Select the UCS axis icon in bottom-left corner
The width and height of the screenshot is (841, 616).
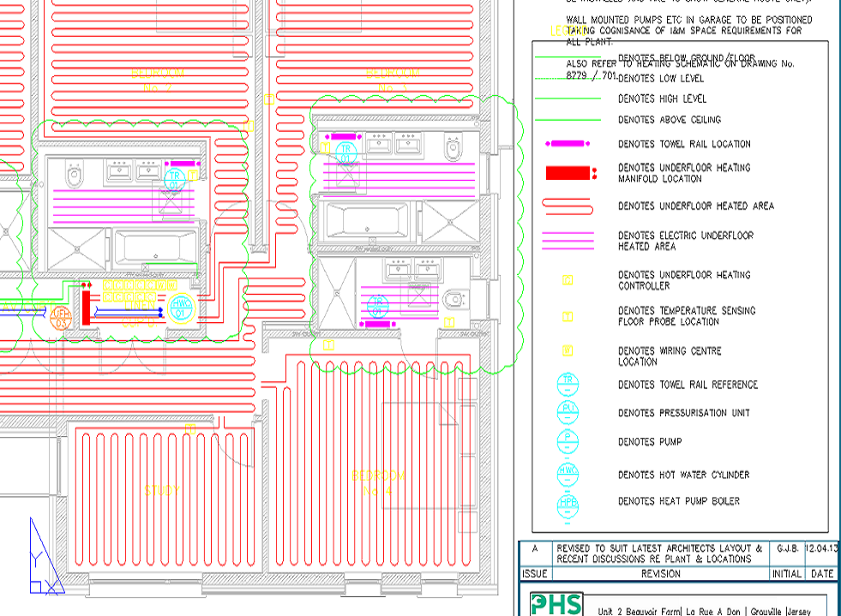coord(45,557)
